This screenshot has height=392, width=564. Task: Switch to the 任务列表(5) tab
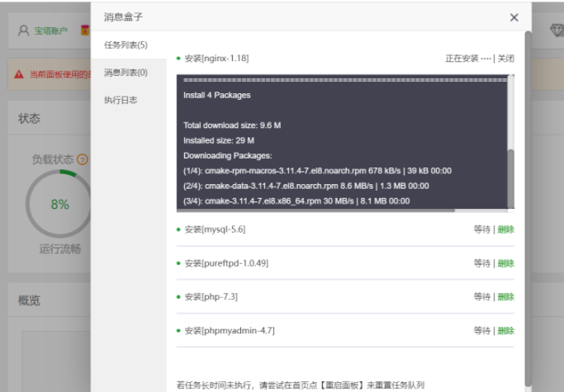click(x=126, y=45)
